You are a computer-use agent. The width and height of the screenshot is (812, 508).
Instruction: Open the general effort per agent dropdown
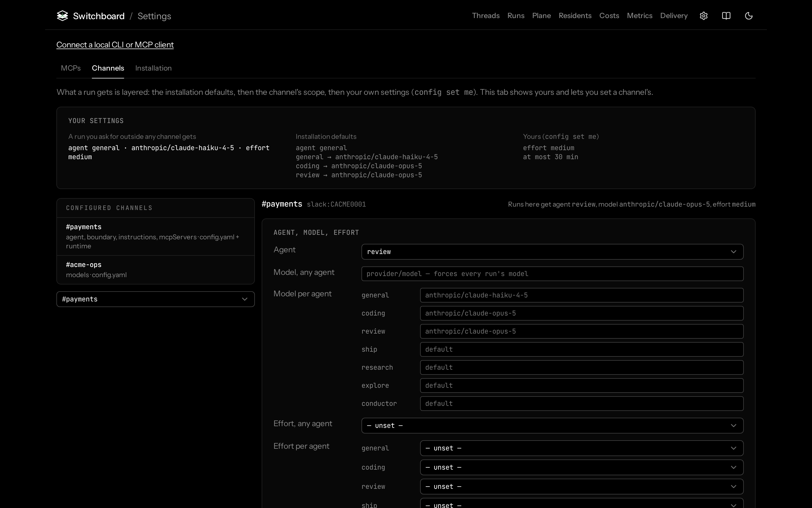[x=582, y=448]
